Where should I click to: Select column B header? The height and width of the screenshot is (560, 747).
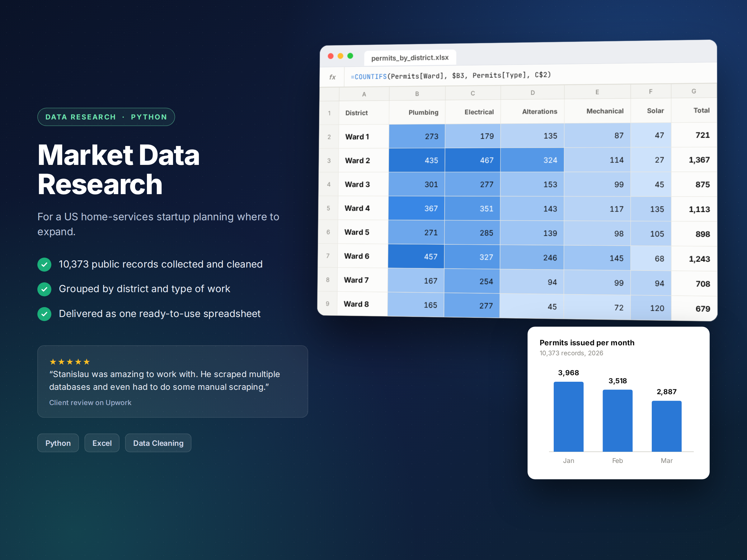pyautogui.click(x=417, y=94)
